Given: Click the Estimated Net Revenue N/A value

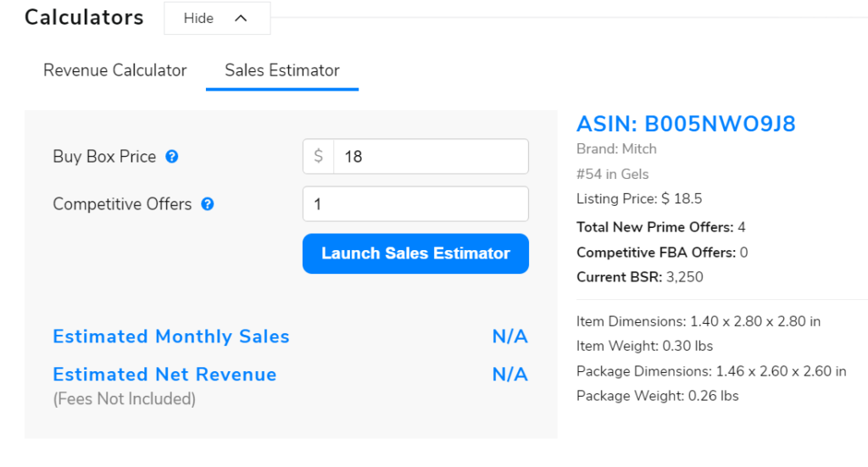Looking at the screenshot, I should point(509,375).
